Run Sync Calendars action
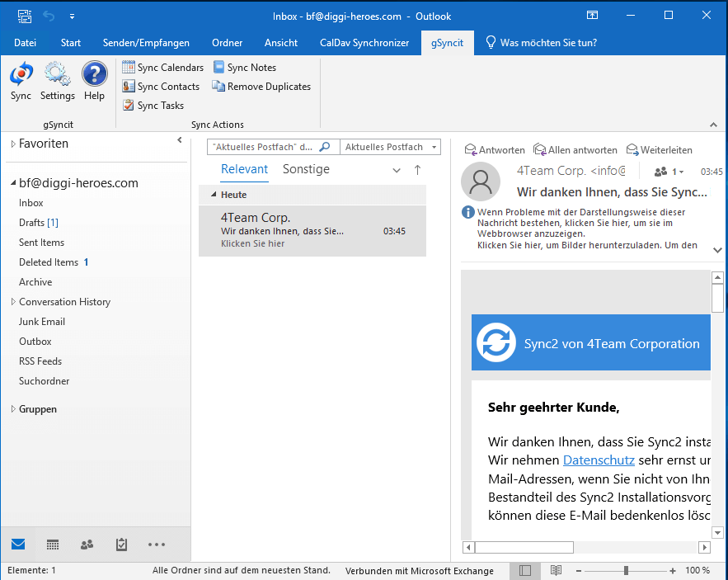Image resolution: width=728 pixels, height=580 pixels. pyautogui.click(x=163, y=68)
